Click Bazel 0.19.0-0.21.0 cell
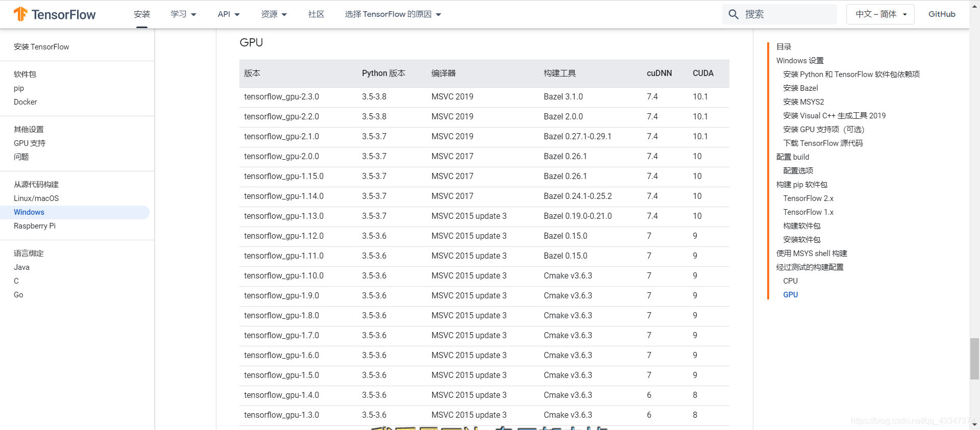This screenshot has height=430, width=980. tap(578, 216)
